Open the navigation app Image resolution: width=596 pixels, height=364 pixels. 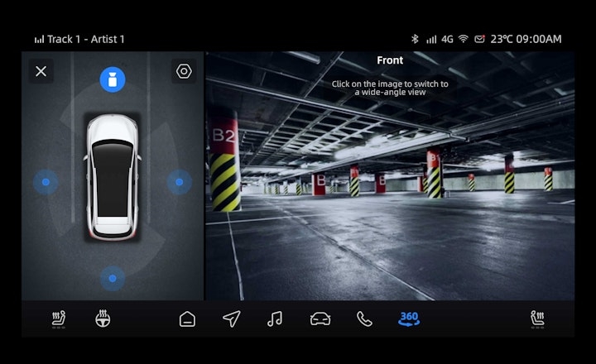click(232, 318)
